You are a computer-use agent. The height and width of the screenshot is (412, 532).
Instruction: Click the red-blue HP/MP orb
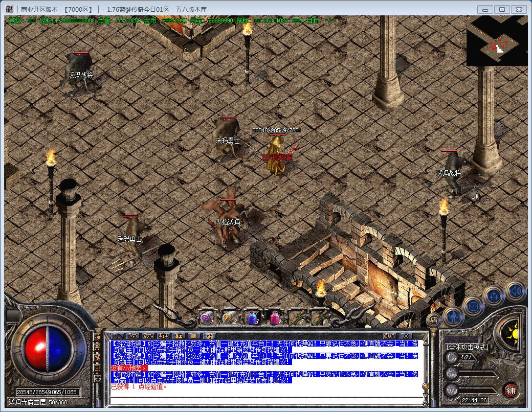click(48, 349)
